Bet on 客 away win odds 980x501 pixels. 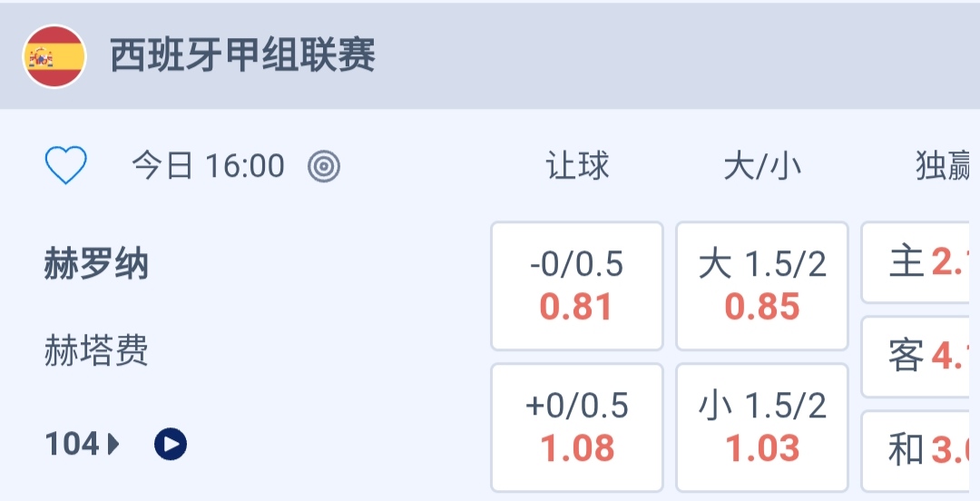pos(922,357)
